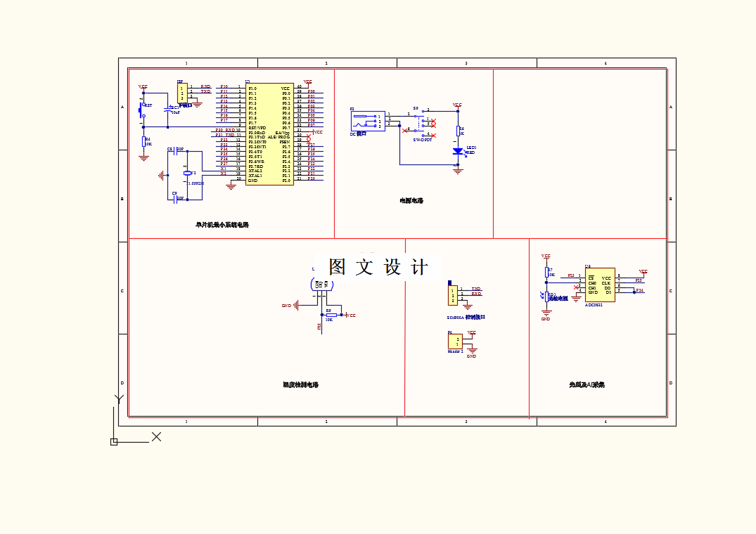Click the UCS 'X' axis label
The height and width of the screenshot is (534, 756).
click(x=156, y=437)
